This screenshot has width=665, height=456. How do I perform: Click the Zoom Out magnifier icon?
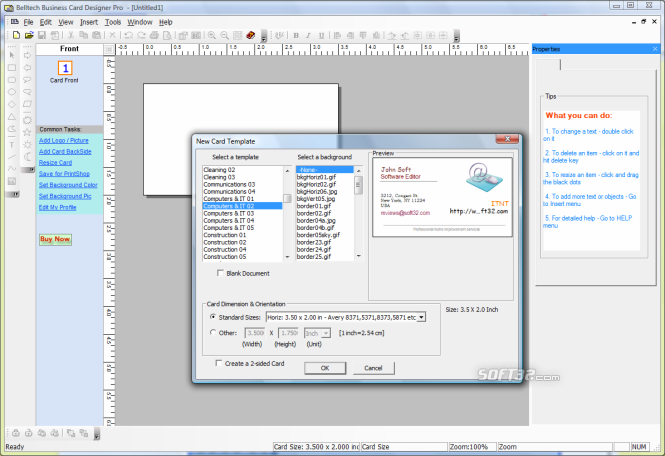(224, 35)
